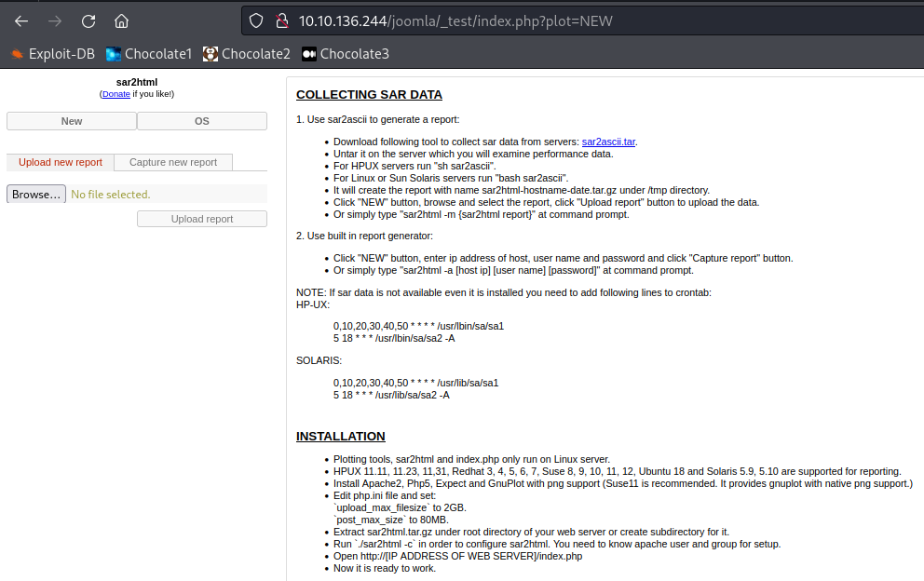Reload the current page
This screenshot has height=581, width=924.
pyautogui.click(x=88, y=20)
